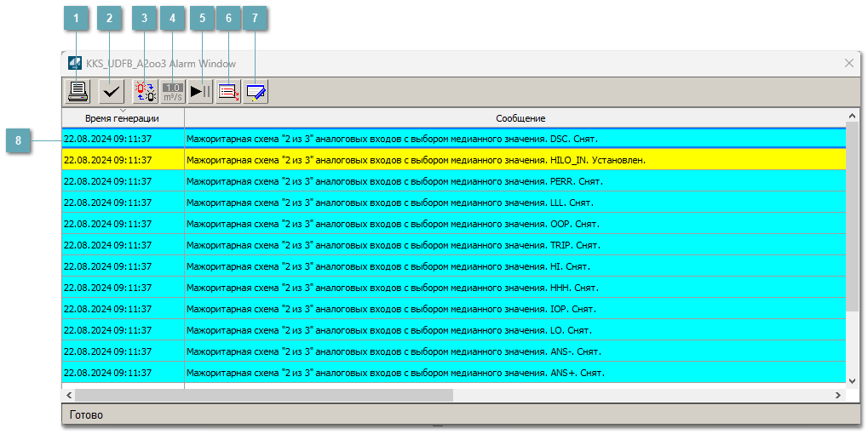Select the DSC. Снят. alarm message

pos(392,139)
